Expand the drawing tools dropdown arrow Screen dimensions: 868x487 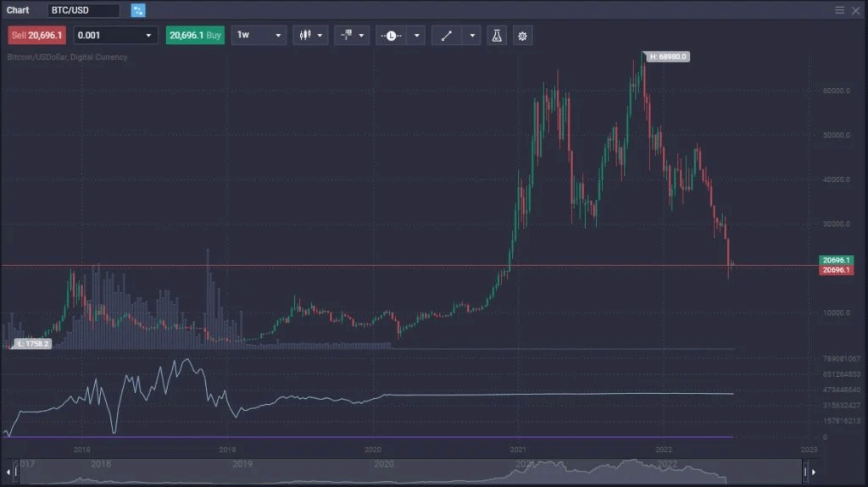click(x=472, y=36)
